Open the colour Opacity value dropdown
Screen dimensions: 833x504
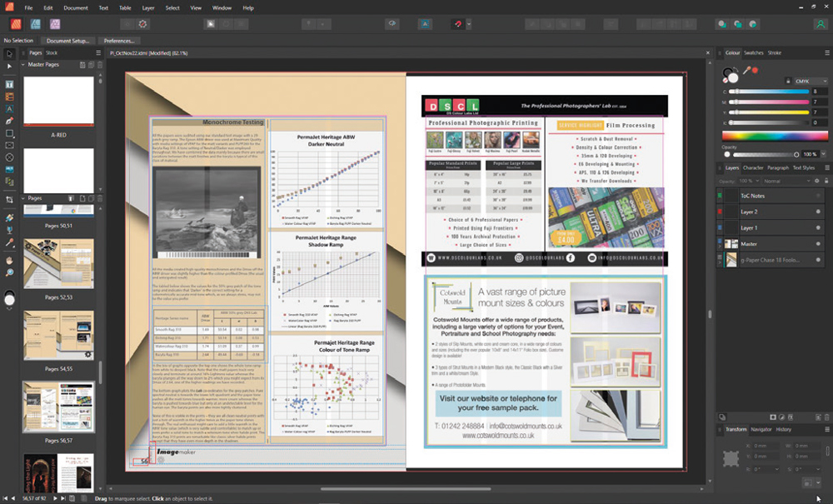823,155
